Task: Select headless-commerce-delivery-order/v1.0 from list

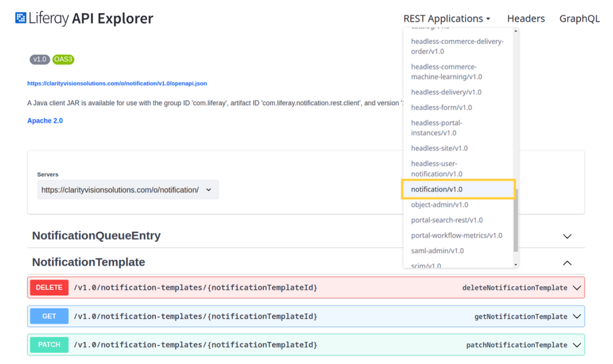Action: pyautogui.click(x=458, y=46)
